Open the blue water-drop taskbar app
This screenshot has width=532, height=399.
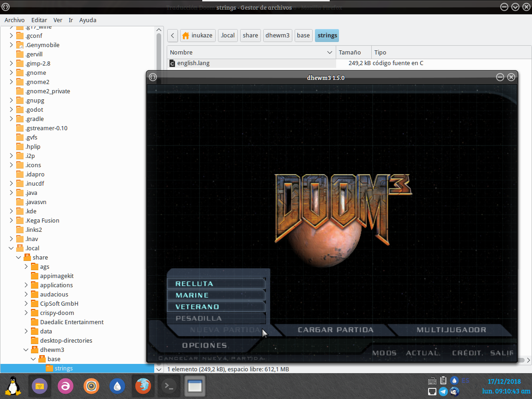pos(117,386)
